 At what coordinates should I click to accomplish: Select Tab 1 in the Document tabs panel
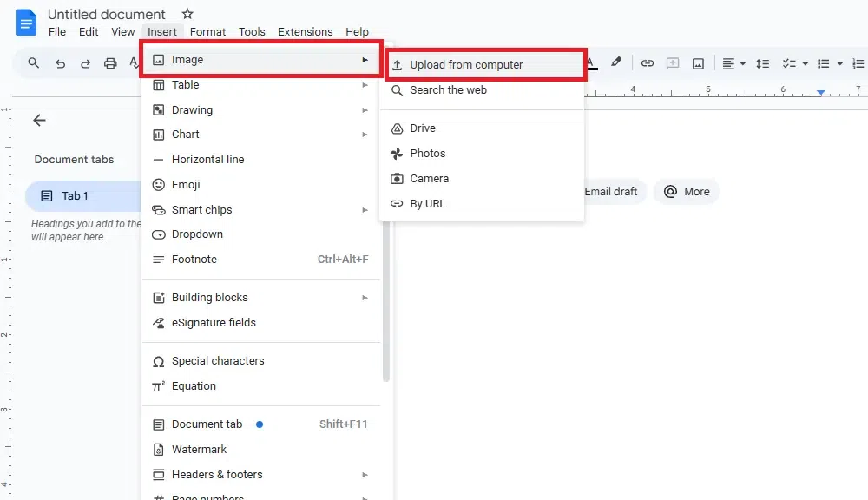click(x=76, y=196)
